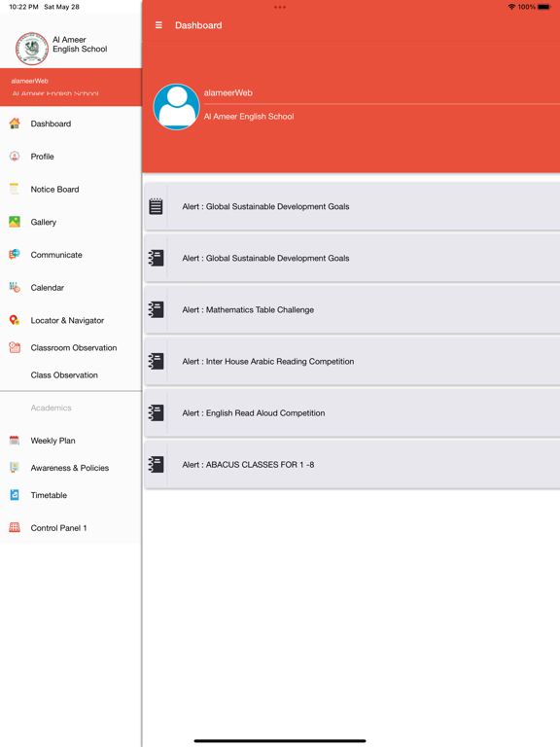The width and height of the screenshot is (560, 747).
Task: Open the Dashboard home icon in sidebar
Action: pos(15,124)
